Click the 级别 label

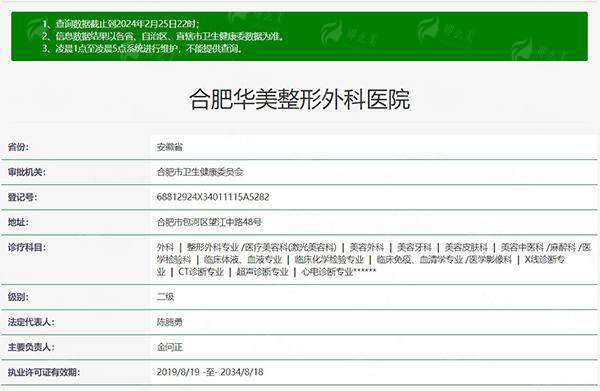[18, 297]
